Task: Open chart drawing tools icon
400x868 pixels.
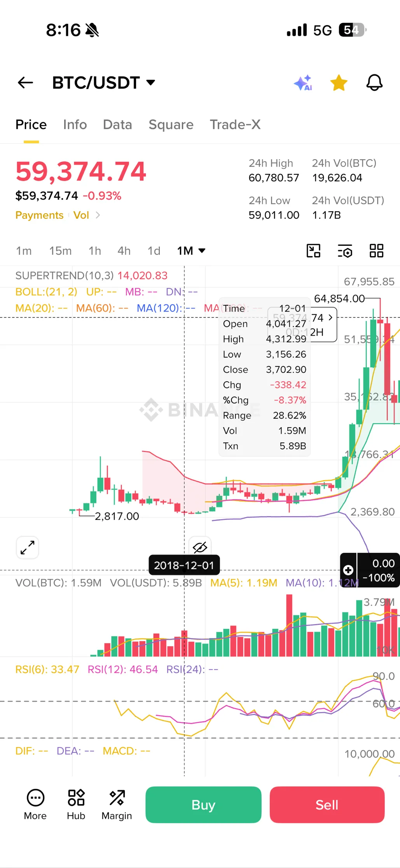Action: tap(313, 251)
